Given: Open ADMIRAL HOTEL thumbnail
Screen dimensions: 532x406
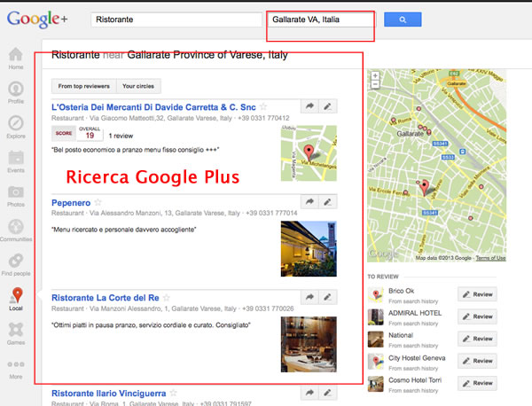Looking at the screenshot, I should (376, 316).
